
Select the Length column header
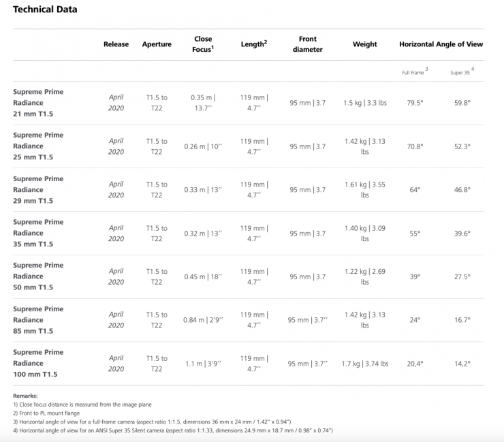click(x=253, y=44)
